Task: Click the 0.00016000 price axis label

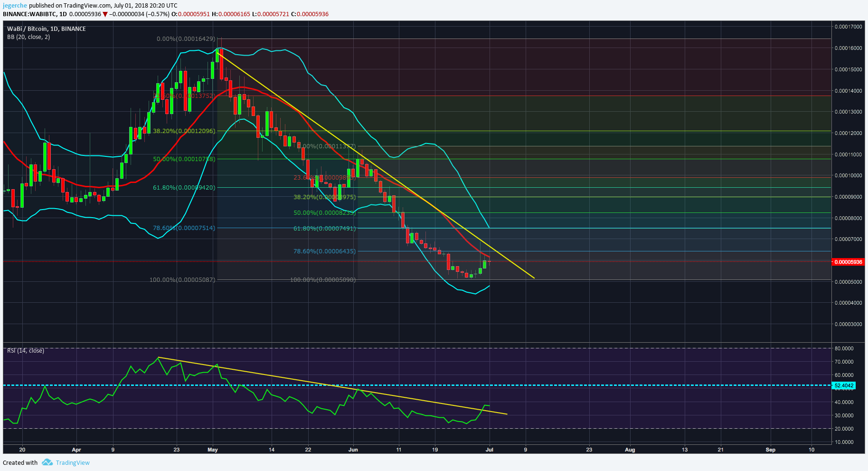Action: click(849, 48)
